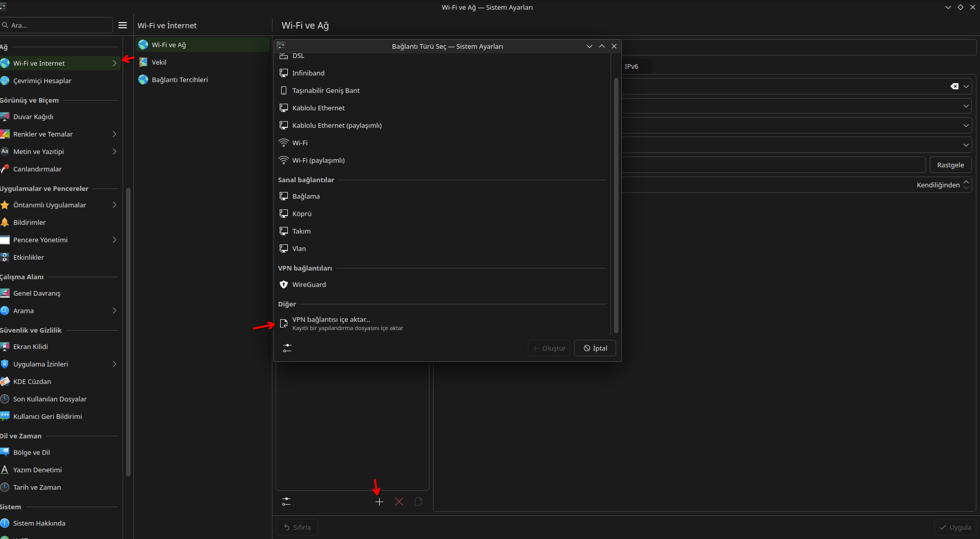Select Kablolu Ethernet connection type
This screenshot has width=980, height=539.
pos(442,108)
